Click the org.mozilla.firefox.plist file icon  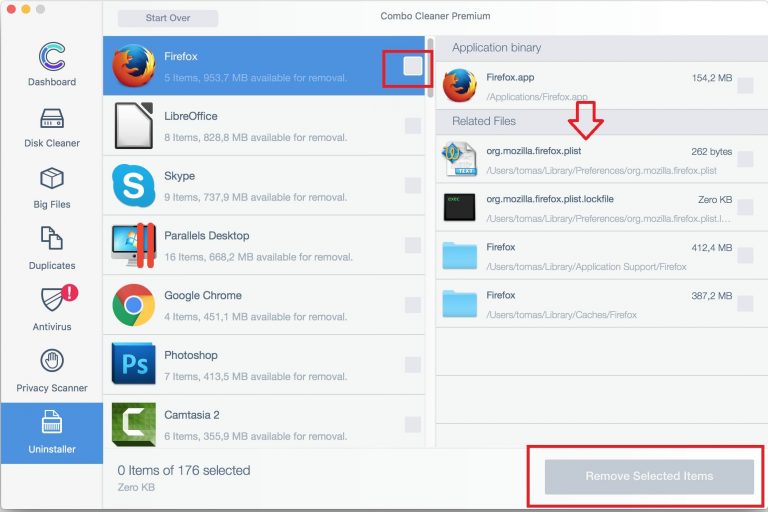(459, 159)
